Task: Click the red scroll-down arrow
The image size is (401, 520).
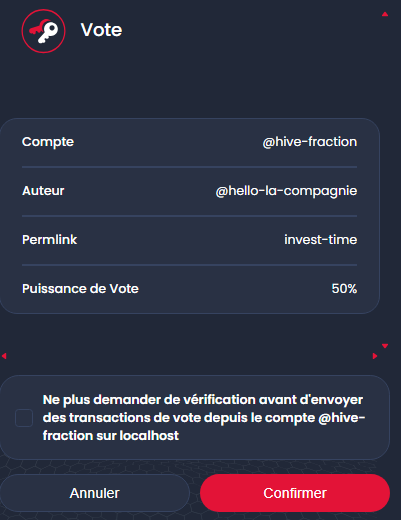Action: click(385, 346)
